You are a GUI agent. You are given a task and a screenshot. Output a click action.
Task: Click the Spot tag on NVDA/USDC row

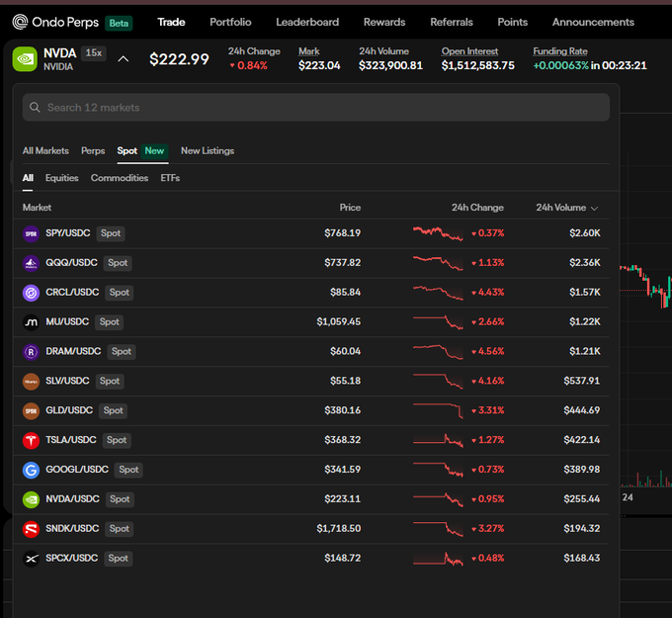120,499
